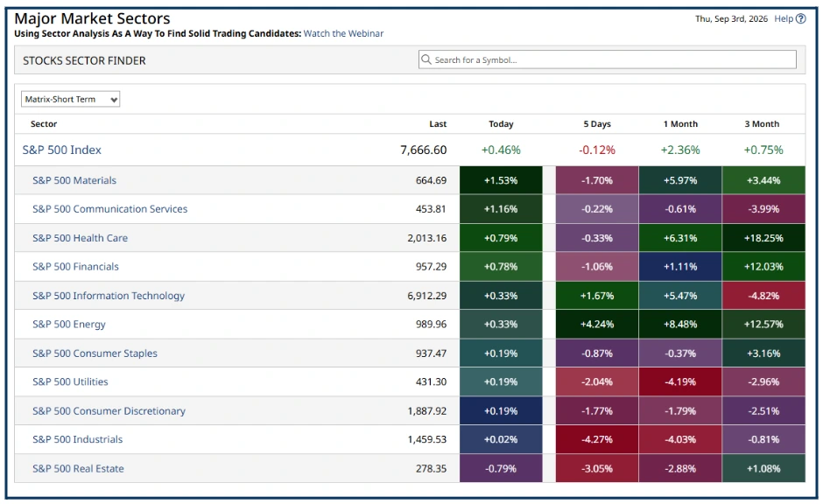Click Industrials Today cell +0.02%
823x504 pixels.
click(501, 439)
